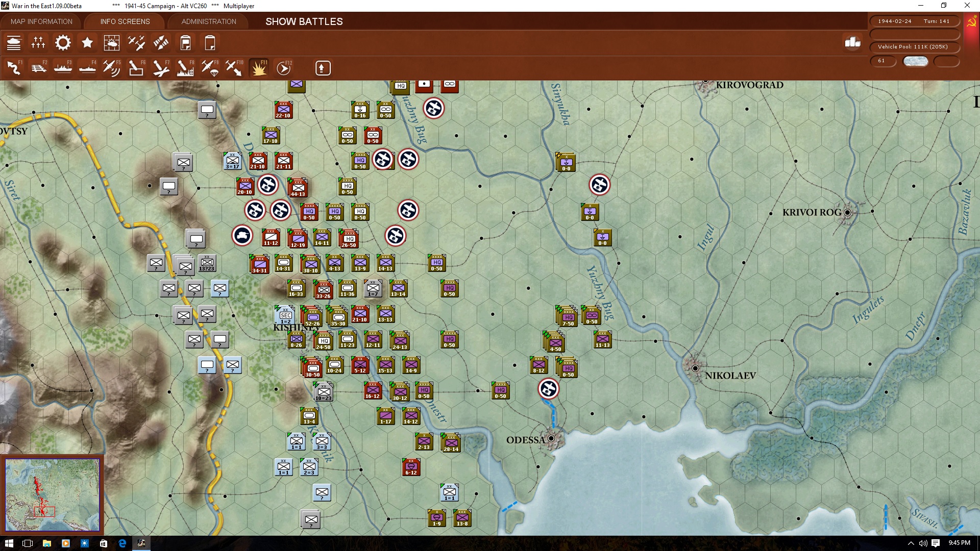Click the NIKOLAEV city marker
The width and height of the screenshot is (980, 551).
(x=695, y=368)
